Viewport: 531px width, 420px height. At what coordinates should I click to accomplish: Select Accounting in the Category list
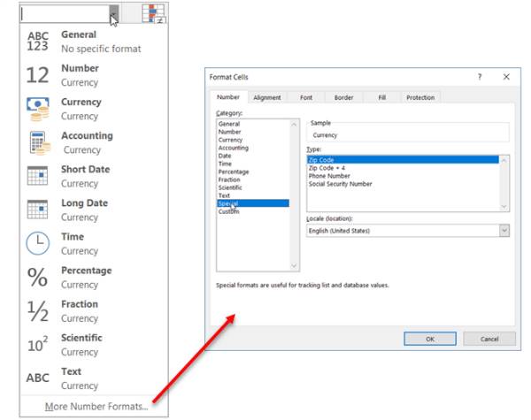[x=253, y=148]
